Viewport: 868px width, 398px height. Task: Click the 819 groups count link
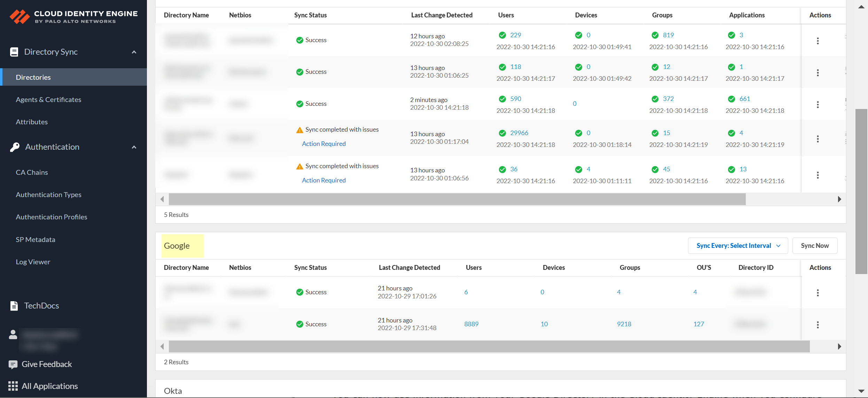click(668, 35)
